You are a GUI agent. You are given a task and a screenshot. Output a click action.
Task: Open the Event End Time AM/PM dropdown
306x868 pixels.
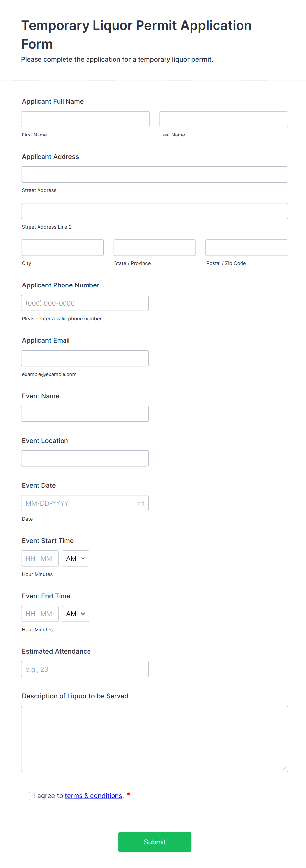click(x=75, y=614)
